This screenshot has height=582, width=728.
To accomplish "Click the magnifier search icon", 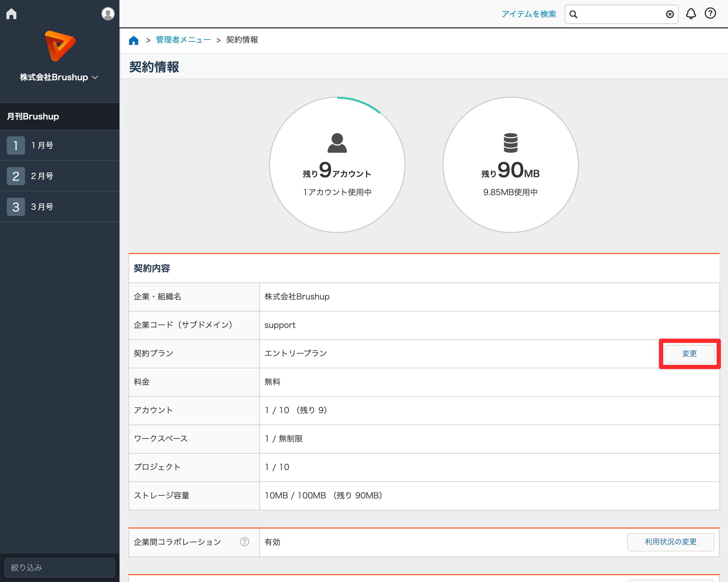I will (573, 14).
